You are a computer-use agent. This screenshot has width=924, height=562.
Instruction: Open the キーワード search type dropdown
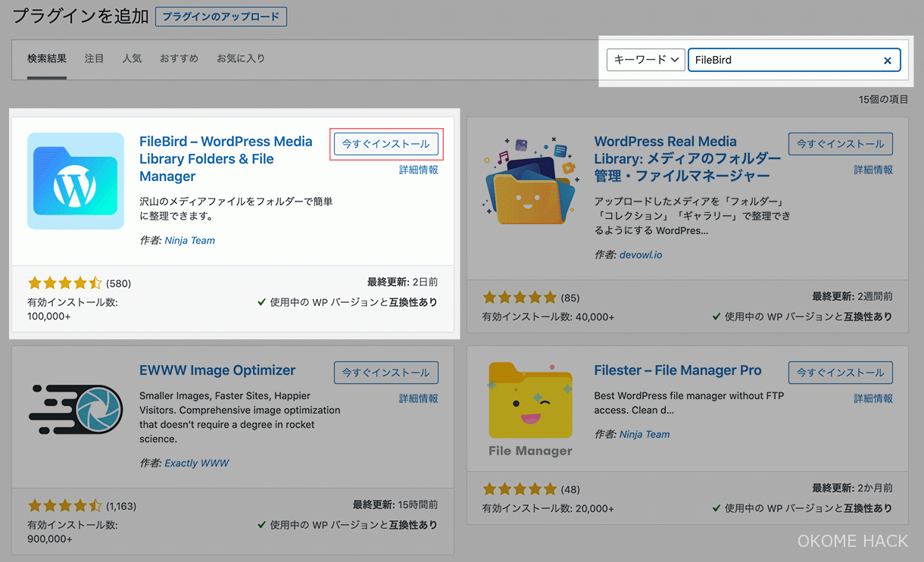[645, 60]
